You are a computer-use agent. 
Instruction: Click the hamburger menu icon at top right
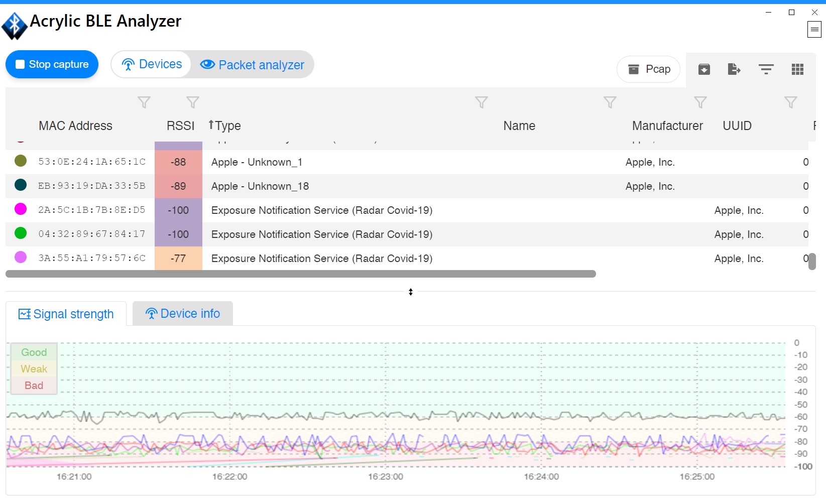coord(814,30)
